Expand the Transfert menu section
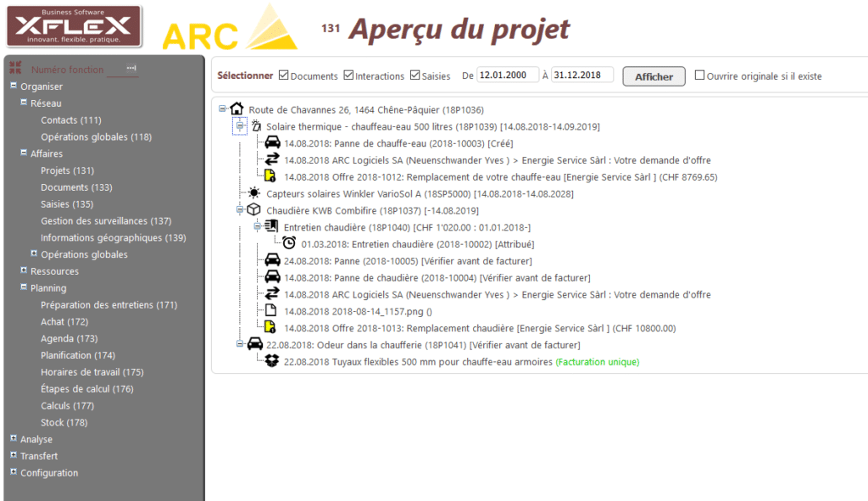868x501 pixels. coord(14,454)
